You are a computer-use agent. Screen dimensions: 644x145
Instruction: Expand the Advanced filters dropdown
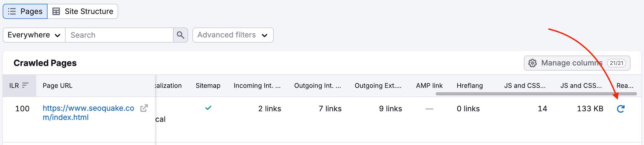233,35
